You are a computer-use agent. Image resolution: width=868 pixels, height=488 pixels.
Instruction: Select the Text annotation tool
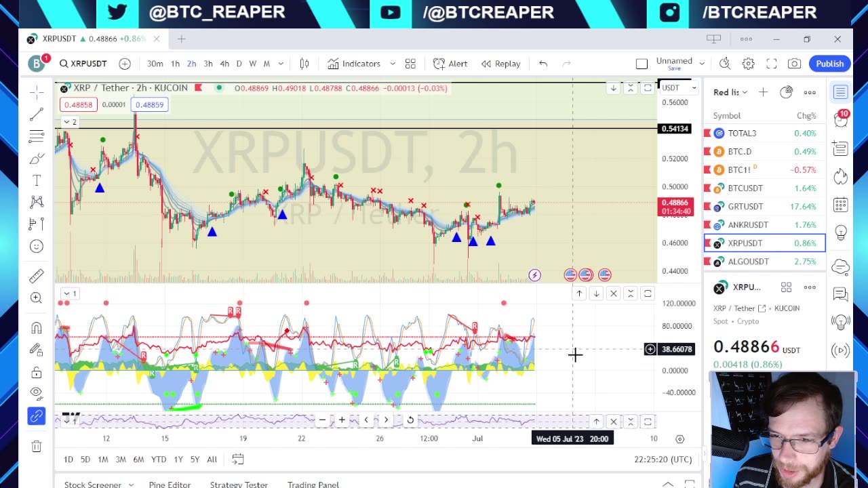pyautogui.click(x=37, y=180)
